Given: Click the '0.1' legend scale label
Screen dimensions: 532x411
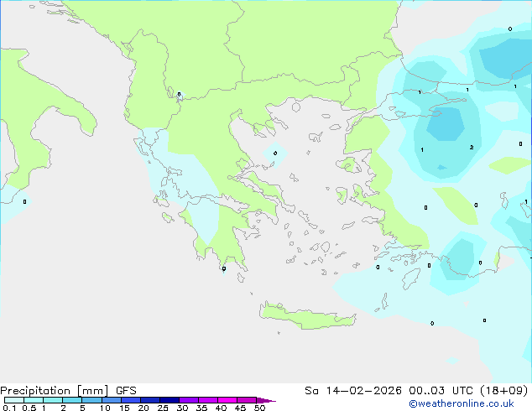Looking at the screenshot, I should pyautogui.click(x=9, y=408).
